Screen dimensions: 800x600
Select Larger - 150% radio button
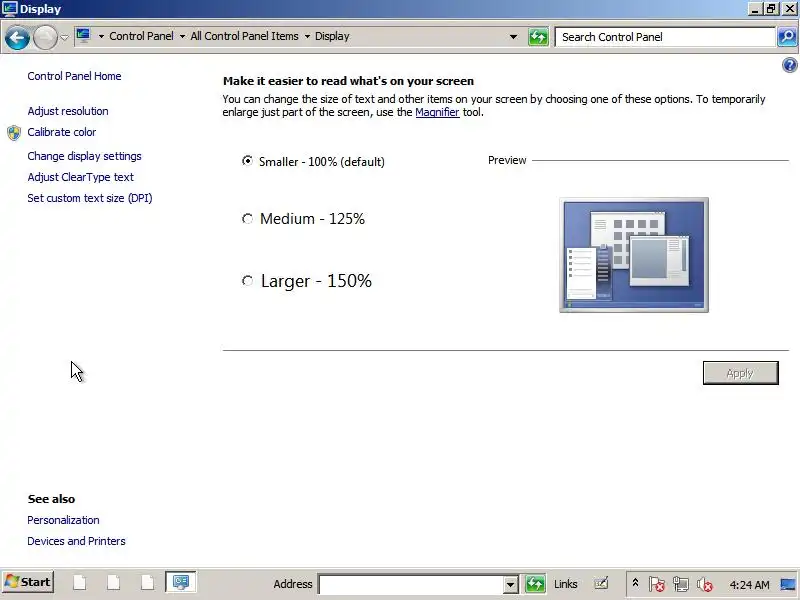point(247,281)
